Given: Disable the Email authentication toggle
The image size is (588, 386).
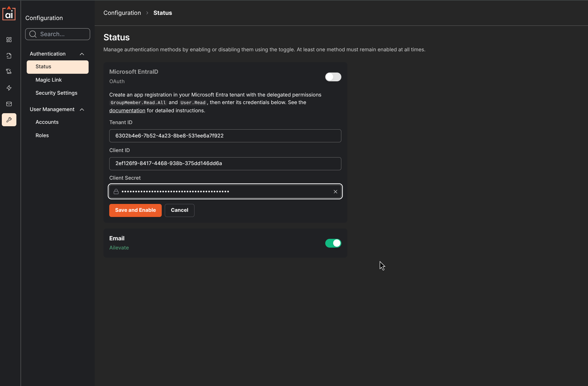Looking at the screenshot, I should coord(333,243).
